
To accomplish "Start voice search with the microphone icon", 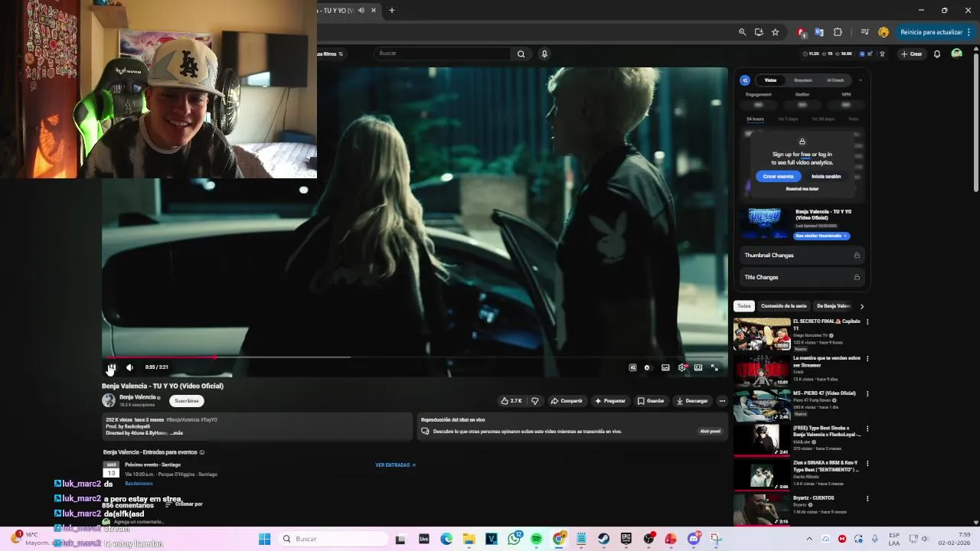I will click(544, 54).
